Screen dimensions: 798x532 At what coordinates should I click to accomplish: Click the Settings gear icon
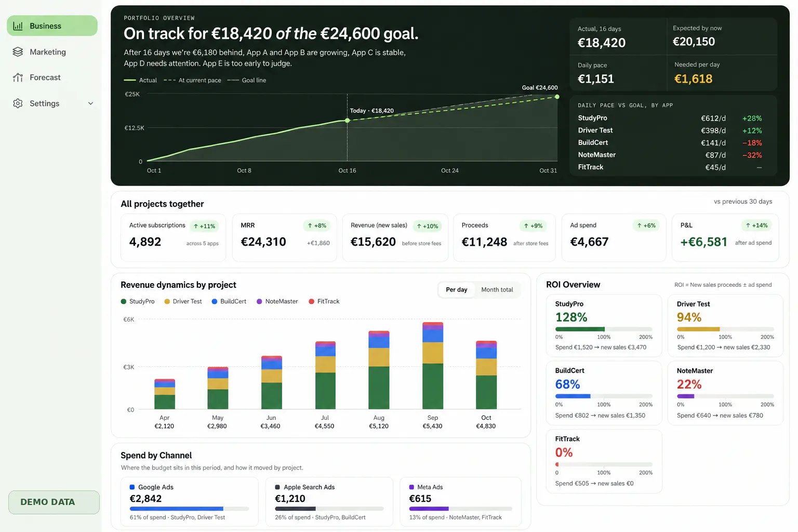click(x=18, y=103)
